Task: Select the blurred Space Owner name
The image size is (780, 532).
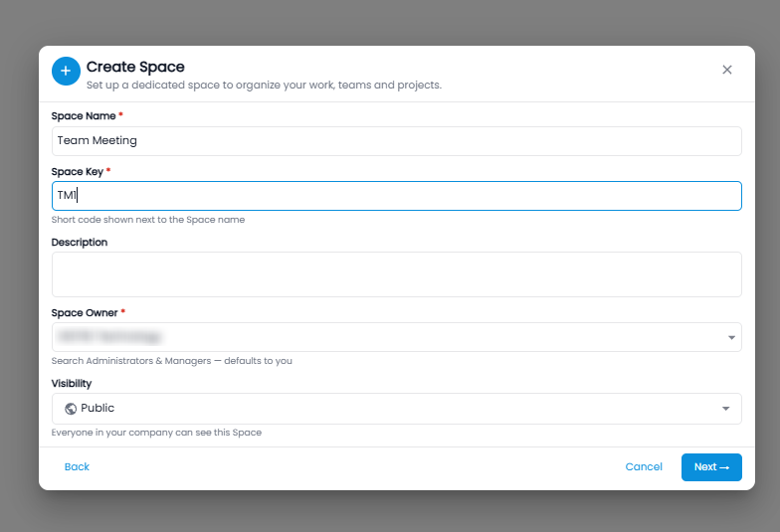Action: click(x=109, y=337)
